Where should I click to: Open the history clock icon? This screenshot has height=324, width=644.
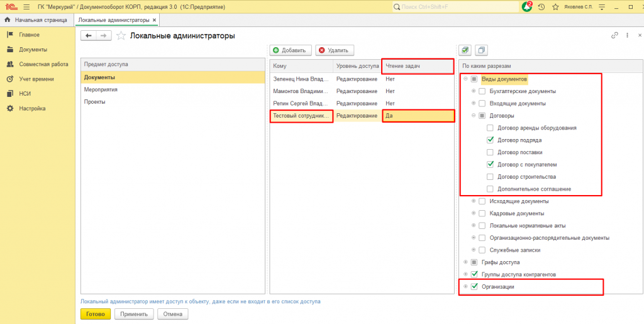[x=541, y=7]
